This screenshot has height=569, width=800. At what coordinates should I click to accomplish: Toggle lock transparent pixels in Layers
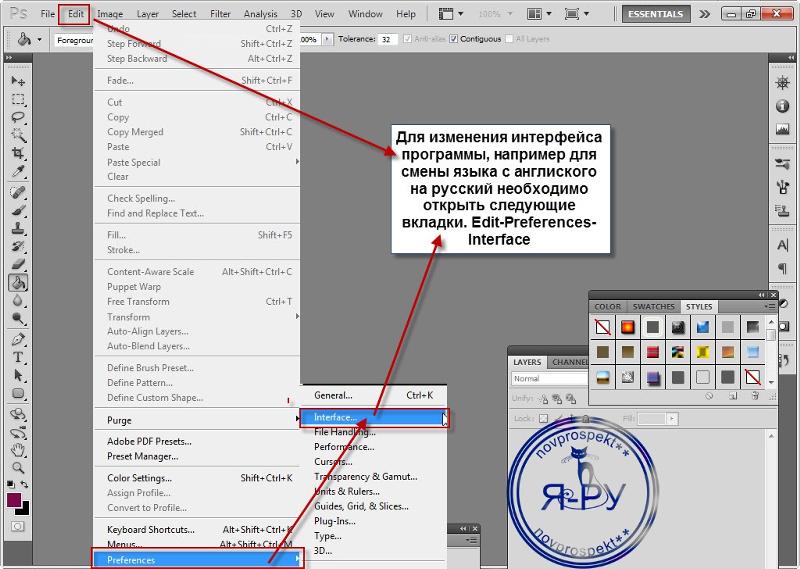coord(543,418)
